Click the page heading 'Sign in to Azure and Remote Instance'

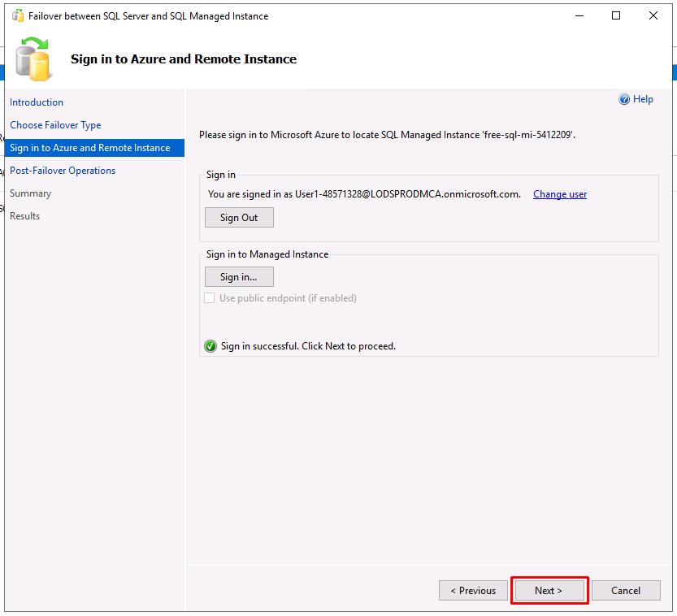(184, 59)
